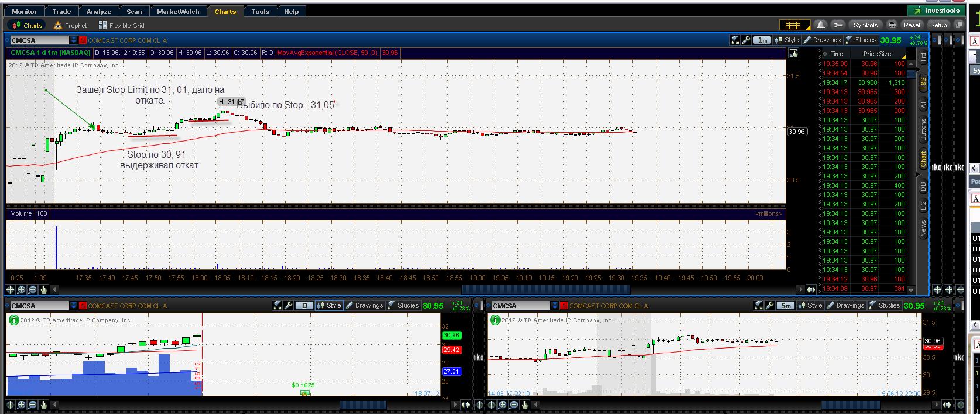The width and height of the screenshot is (980, 414).
Task: Click the hand pointer icon below main chart
Action: pos(44,289)
